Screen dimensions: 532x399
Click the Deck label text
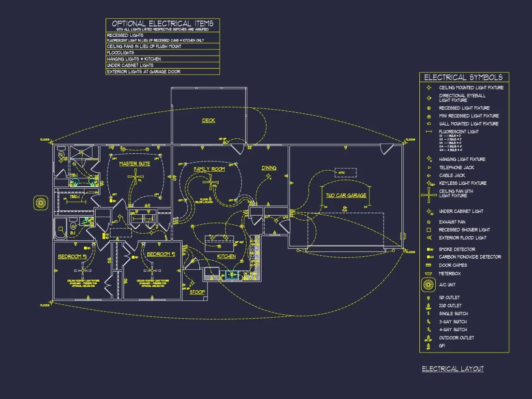(208, 120)
